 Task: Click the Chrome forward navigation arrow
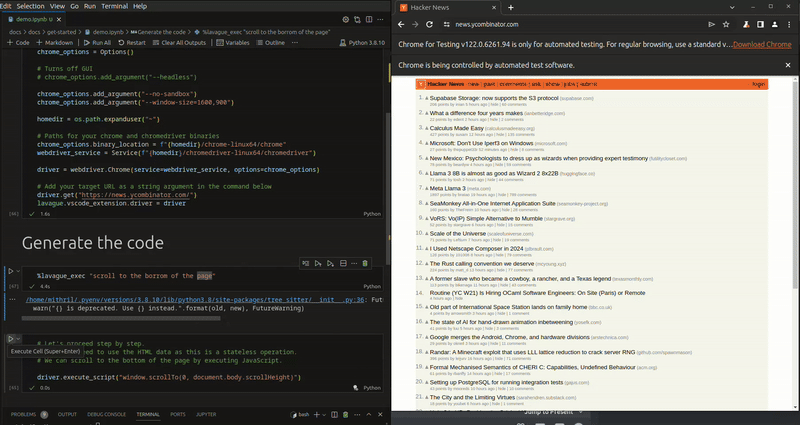[415, 24]
